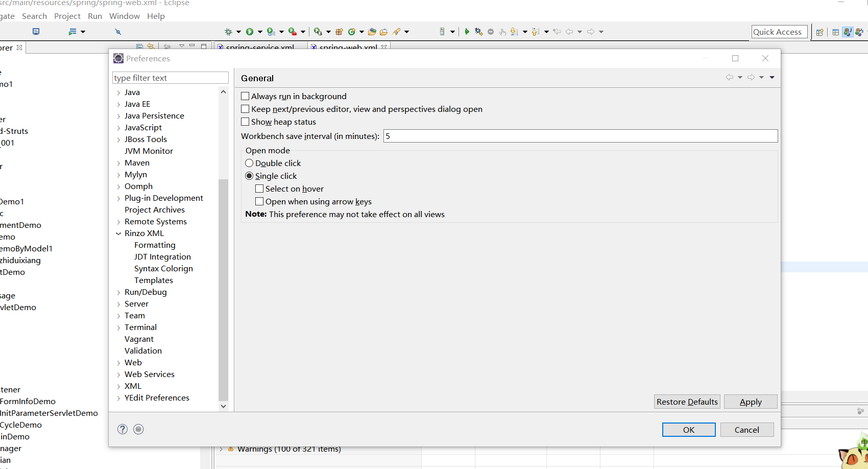The width and height of the screenshot is (868, 469).
Task: Expand the Java EE tree node
Action: click(118, 104)
